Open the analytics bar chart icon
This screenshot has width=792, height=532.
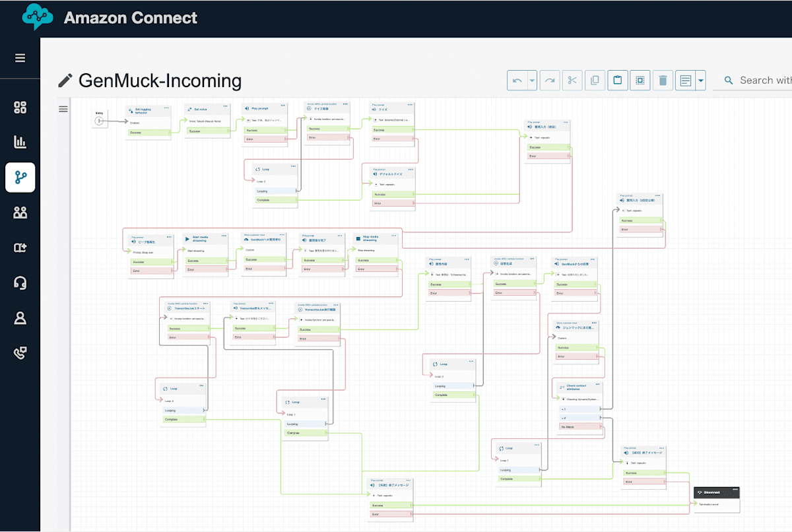(20, 142)
